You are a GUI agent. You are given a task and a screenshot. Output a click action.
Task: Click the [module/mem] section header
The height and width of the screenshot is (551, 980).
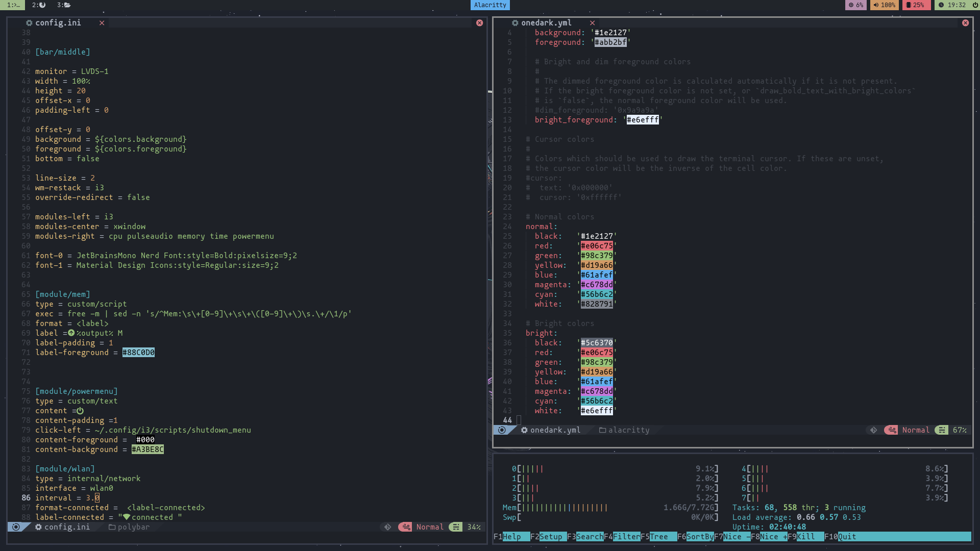pyautogui.click(x=63, y=294)
